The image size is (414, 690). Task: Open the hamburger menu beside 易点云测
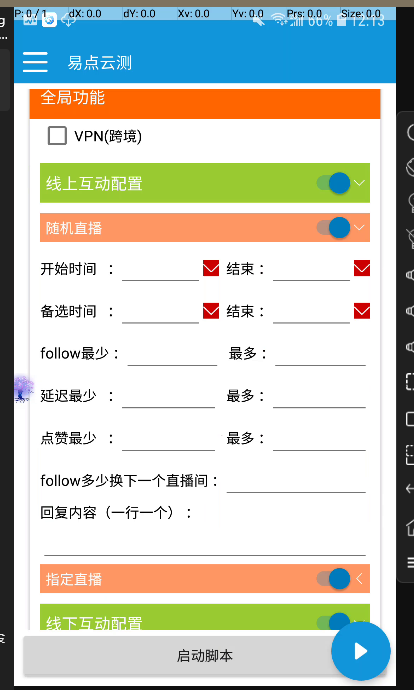pos(35,62)
